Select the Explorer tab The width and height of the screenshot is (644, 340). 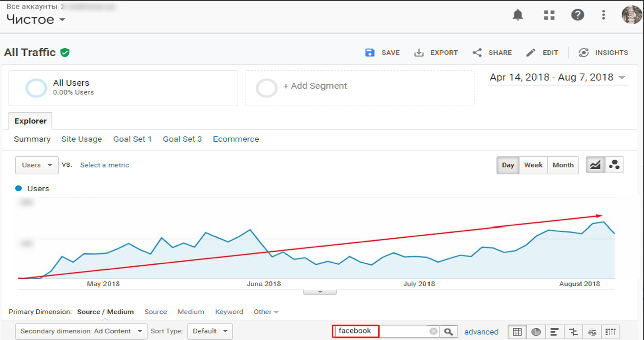coord(30,121)
